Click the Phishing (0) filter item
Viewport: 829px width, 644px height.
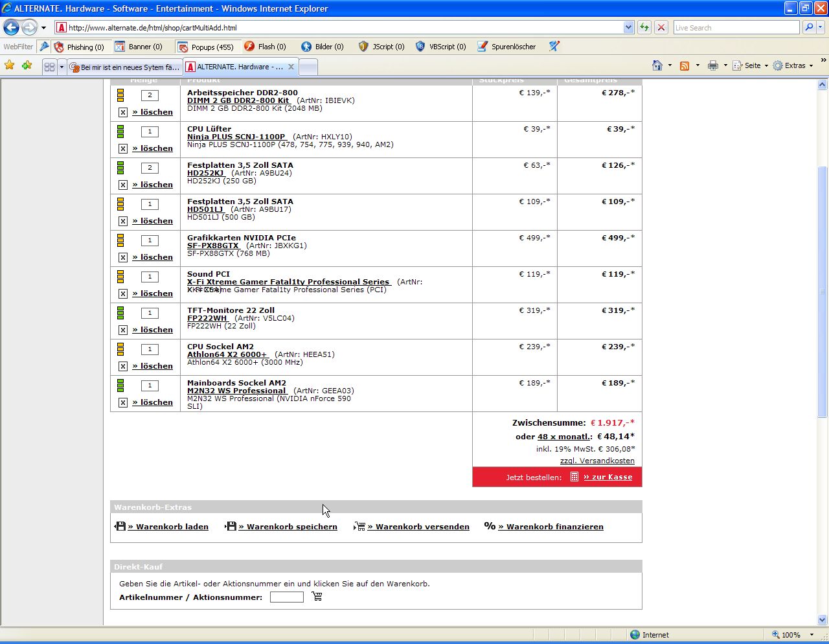[79, 47]
